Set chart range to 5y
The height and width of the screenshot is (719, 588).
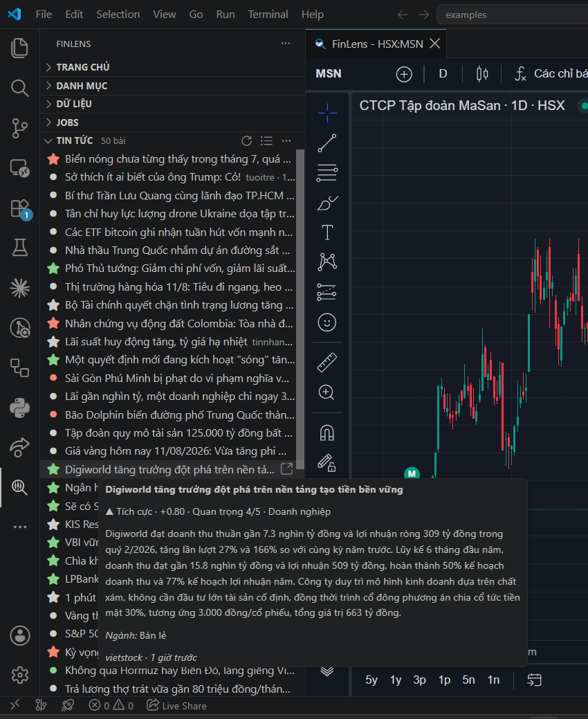coord(371,680)
